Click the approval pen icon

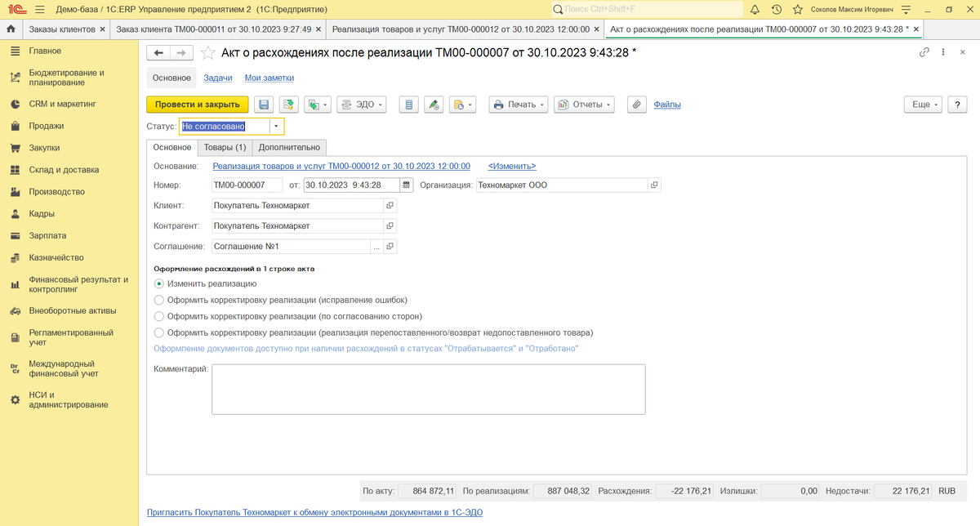[x=434, y=105]
